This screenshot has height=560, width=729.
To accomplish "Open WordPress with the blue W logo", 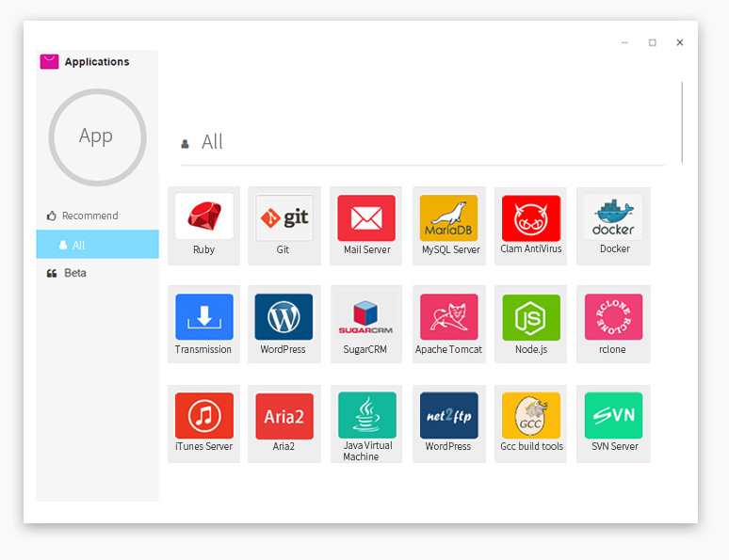I will click(x=283, y=317).
